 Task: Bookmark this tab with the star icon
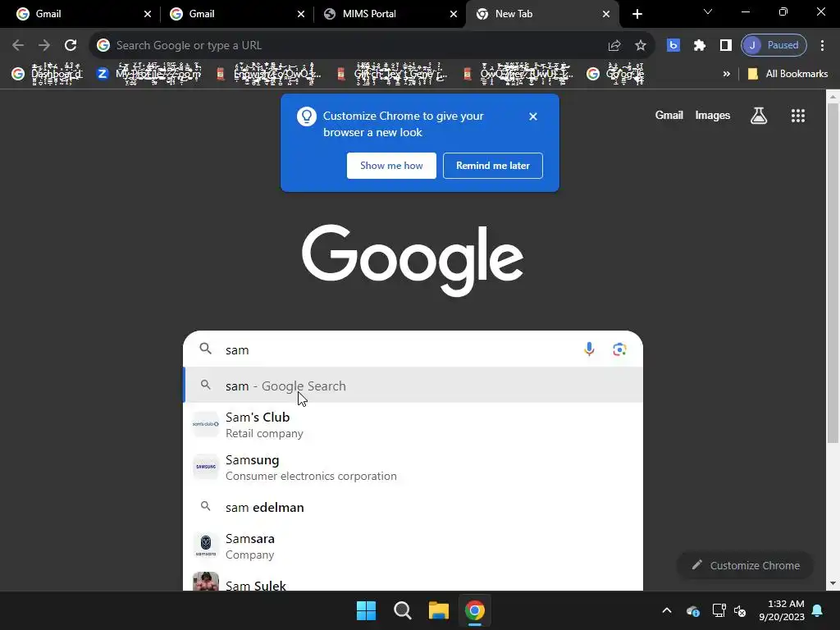(x=640, y=46)
